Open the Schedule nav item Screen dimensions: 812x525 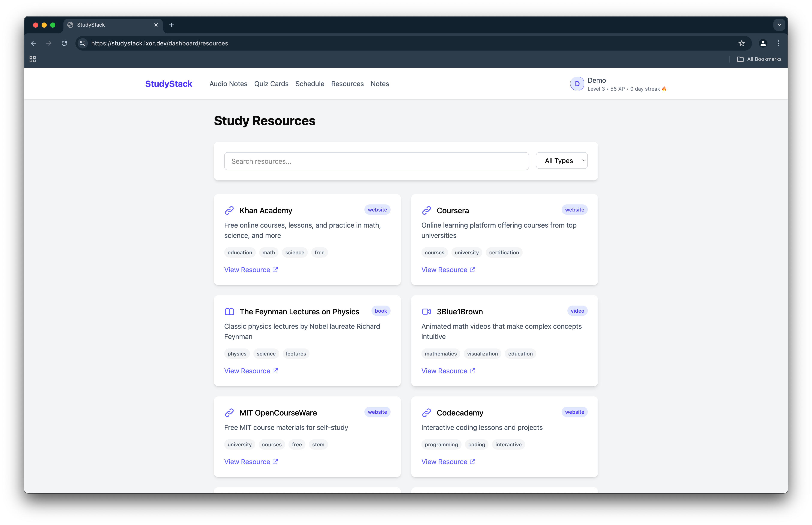pos(310,84)
